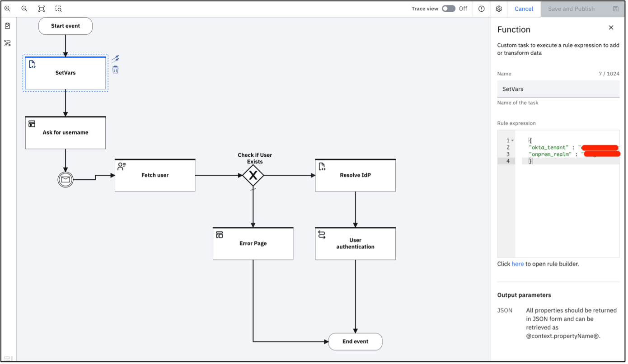This screenshot has width=628, height=364.
Task: Select the SetVars task on the canvas
Action: 65,73
